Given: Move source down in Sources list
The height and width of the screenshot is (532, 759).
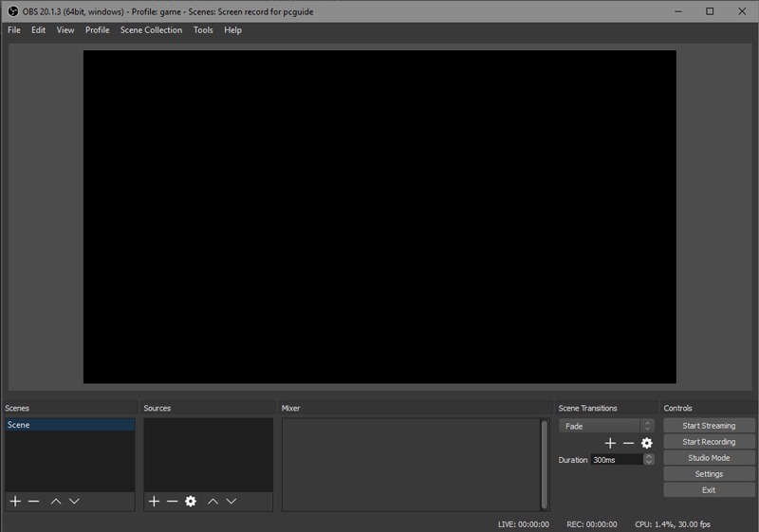Looking at the screenshot, I should (x=231, y=501).
